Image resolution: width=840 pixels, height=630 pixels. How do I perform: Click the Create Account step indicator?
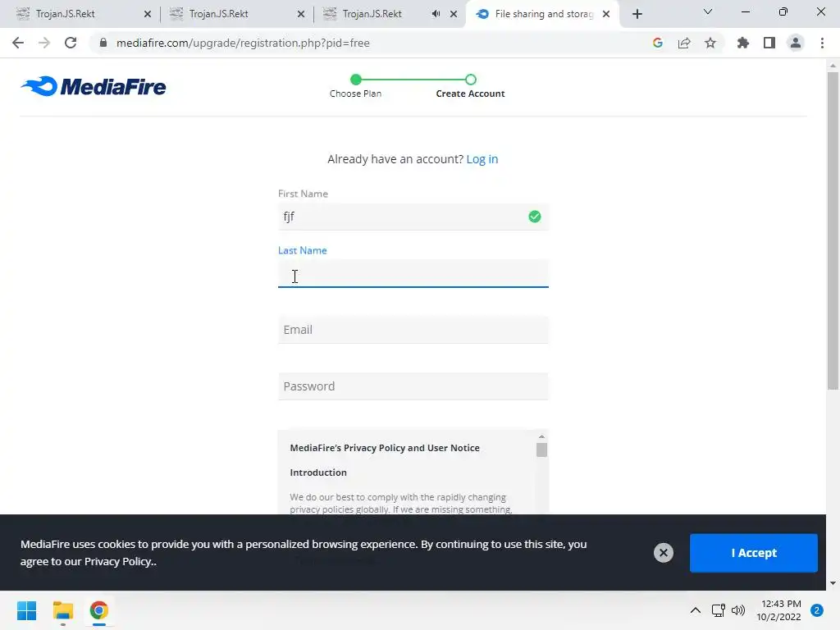(x=470, y=85)
